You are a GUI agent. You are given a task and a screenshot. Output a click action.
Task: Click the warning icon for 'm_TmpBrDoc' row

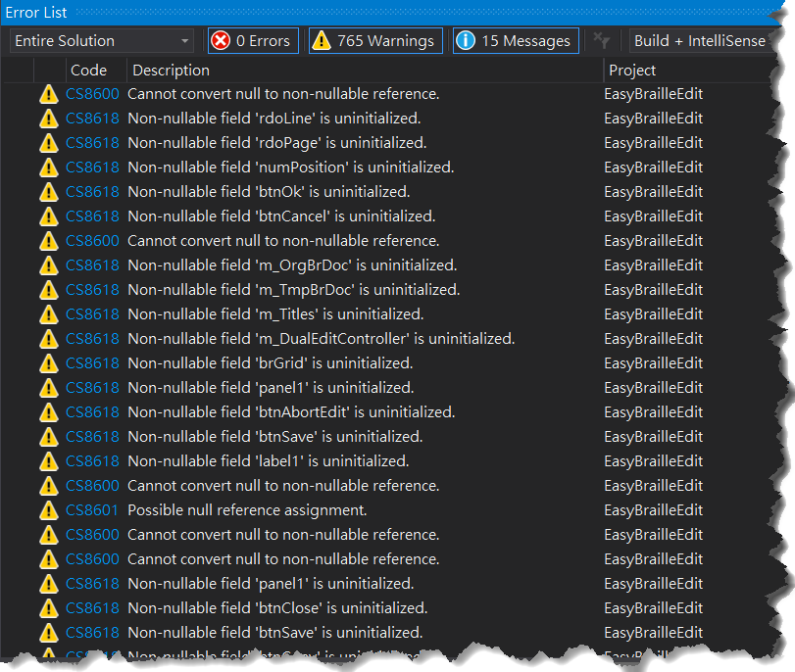coord(49,290)
